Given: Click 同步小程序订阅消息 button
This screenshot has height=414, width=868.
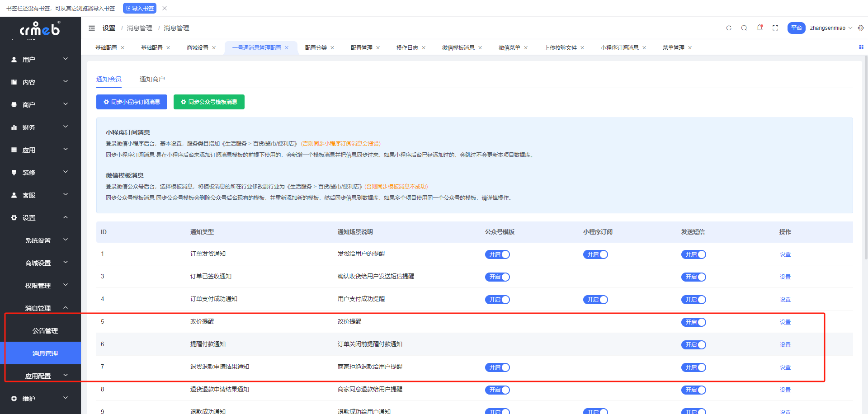Looking at the screenshot, I should (132, 102).
